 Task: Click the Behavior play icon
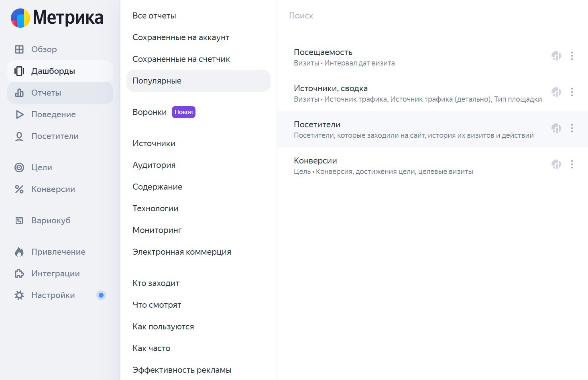[19, 114]
